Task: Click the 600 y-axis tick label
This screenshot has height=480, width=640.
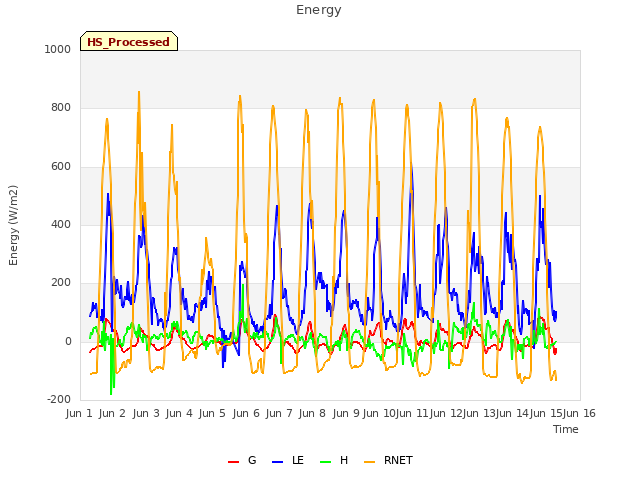Action: pos(61,167)
